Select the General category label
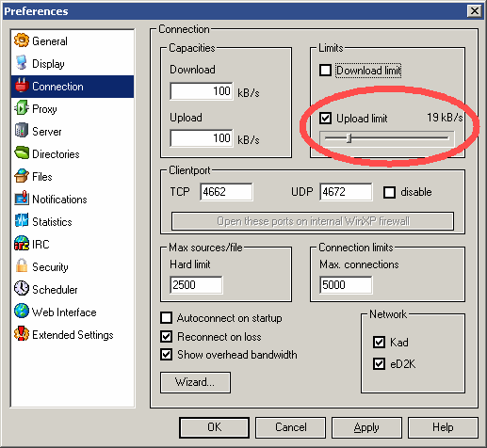Screen dimensions: 487x448 pos(50,41)
